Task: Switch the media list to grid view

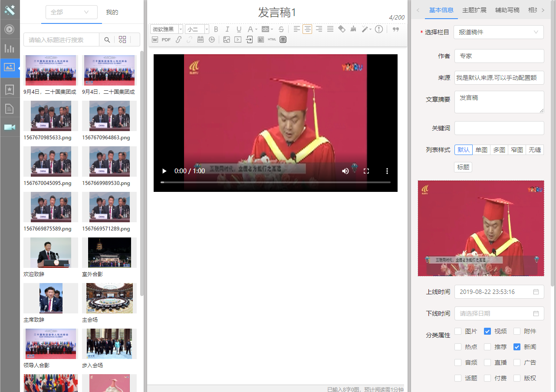Action: (x=122, y=40)
